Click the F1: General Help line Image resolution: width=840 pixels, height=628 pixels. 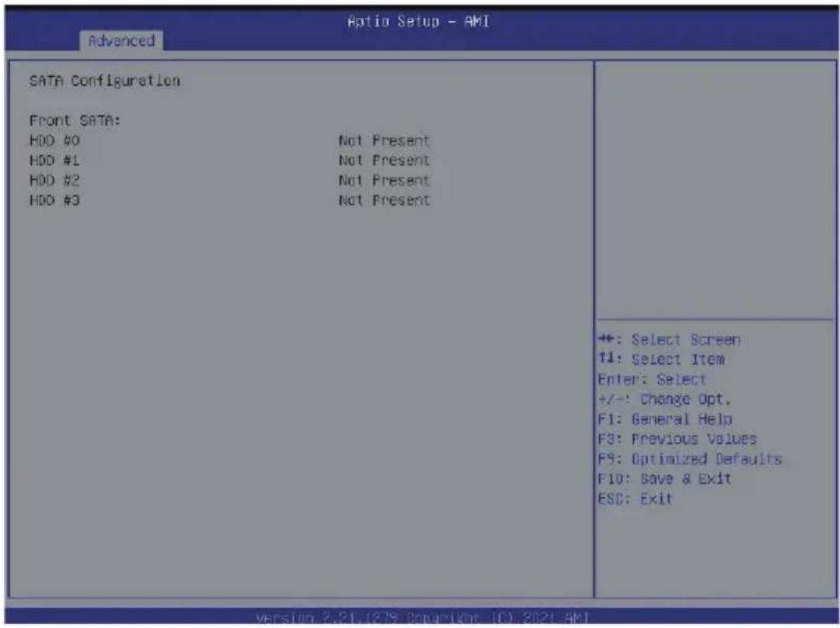[665, 419]
